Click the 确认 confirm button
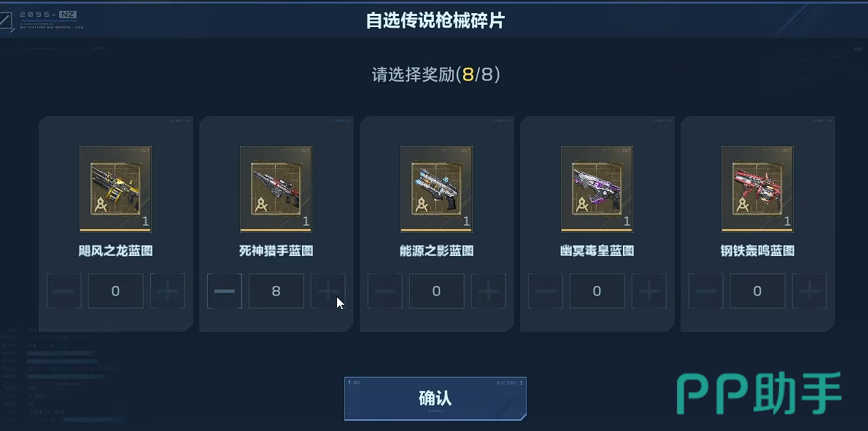The image size is (868, 431). pos(435,398)
